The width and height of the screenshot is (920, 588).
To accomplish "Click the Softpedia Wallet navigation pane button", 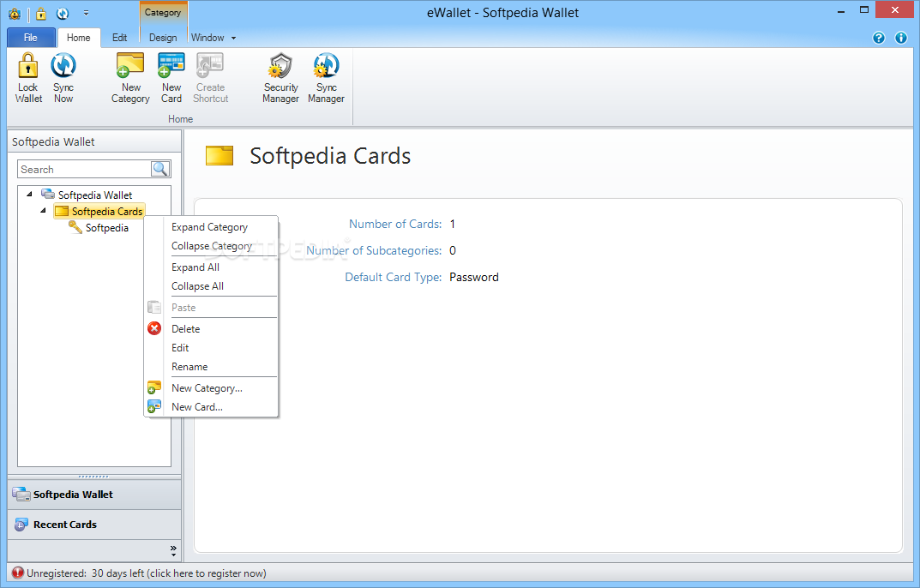I will pyautogui.click(x=94, y=494).
